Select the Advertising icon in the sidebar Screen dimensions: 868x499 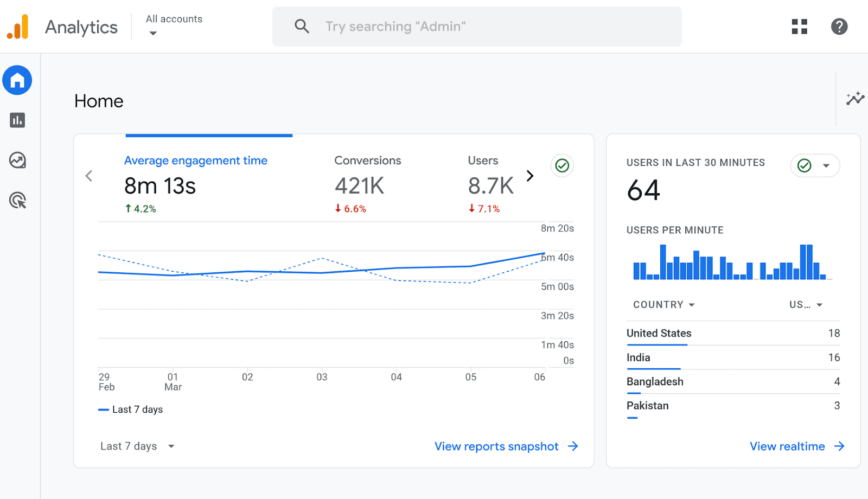17,201
